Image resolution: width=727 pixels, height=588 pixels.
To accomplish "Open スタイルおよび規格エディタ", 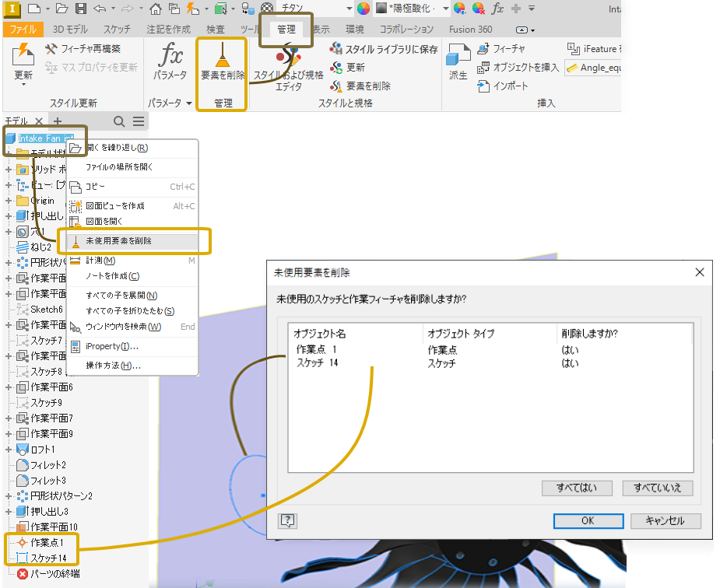I will coord(289,67).
